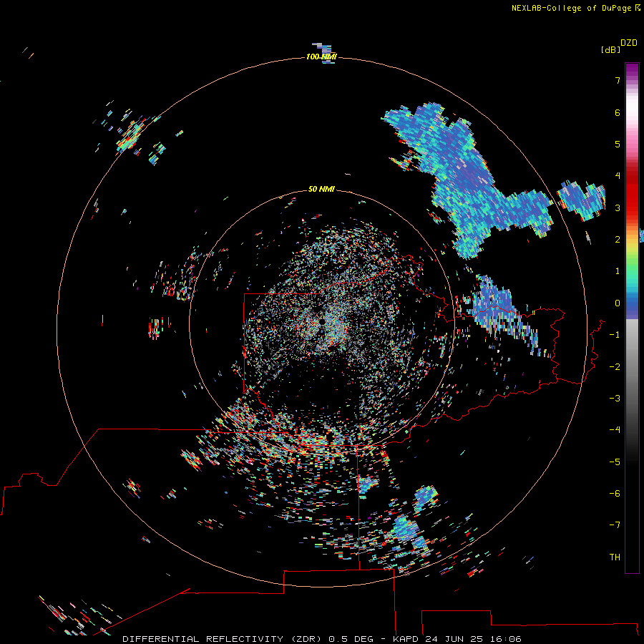
Task: Click the 7 value on the dB scale
Action: pos(618,80)
